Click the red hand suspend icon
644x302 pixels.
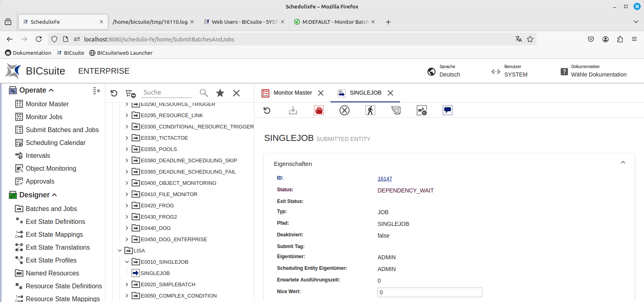pos(319,110)
